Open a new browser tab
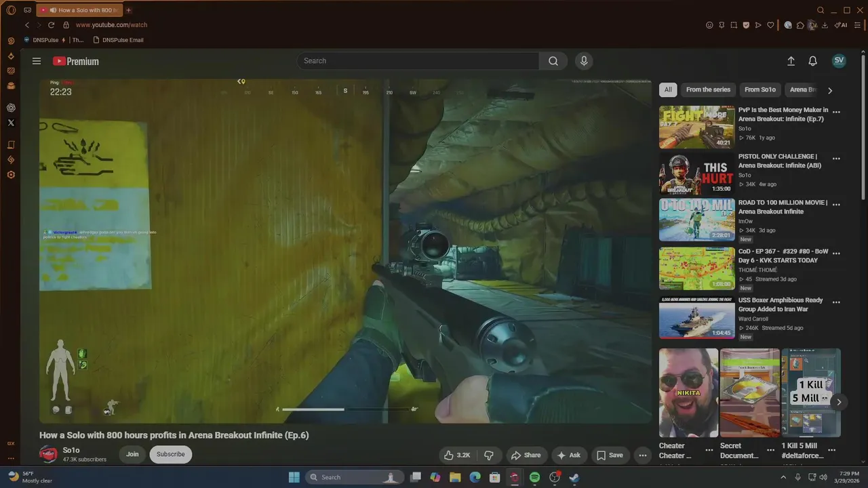Image resolution: width=868 pixels, height=488 pixels. [129, 10]
